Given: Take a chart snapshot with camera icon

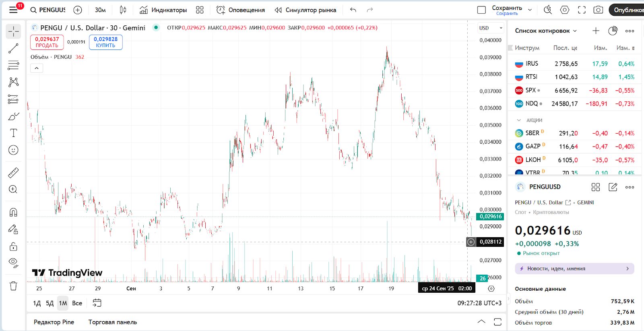Looking at the screenshot, I should point(599,10).
